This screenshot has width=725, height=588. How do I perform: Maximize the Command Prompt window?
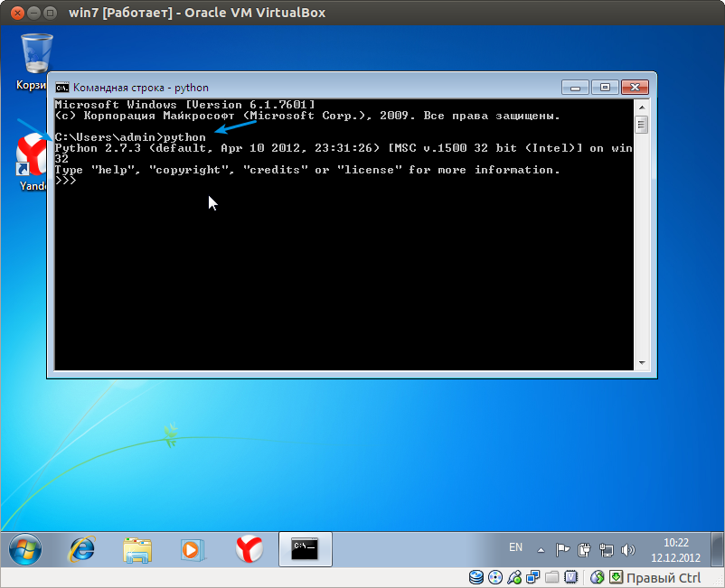tap(605, 88)
